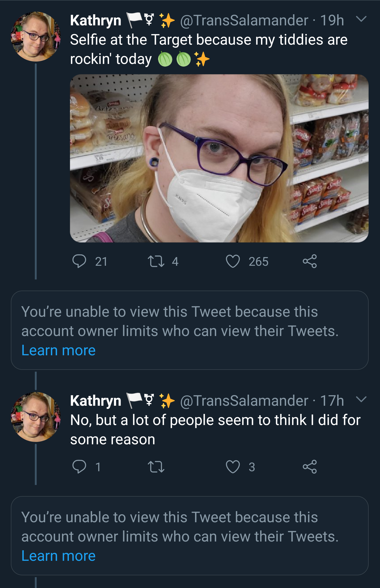
Task: Click Learn more in first hidden tweet
Action: pyautogui.click(x=58, y=351)
